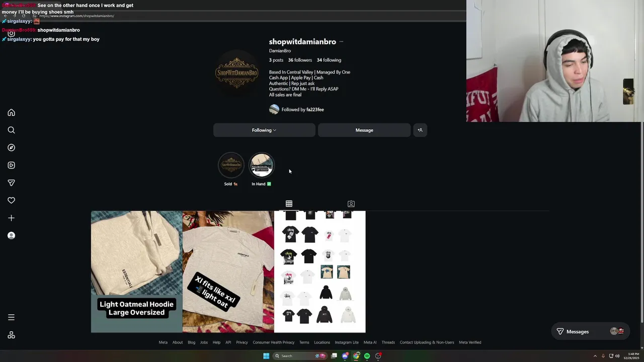Viewport: 644px width, 362px height.
Task: Open the profile options three-dots menu
Action: pos(341,42)
